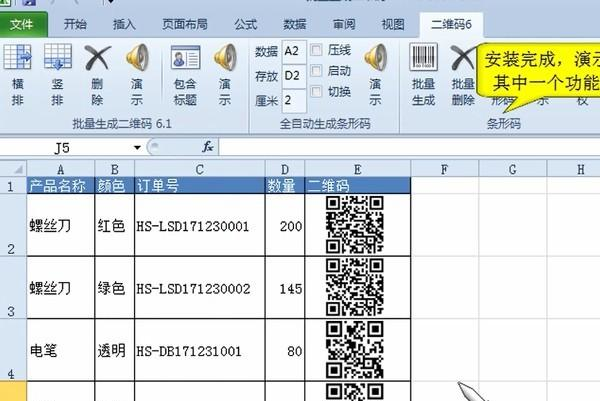Edit the 厘米 field showing 2
This screenshot has height=401, width=600.
(x=294, y=101)
